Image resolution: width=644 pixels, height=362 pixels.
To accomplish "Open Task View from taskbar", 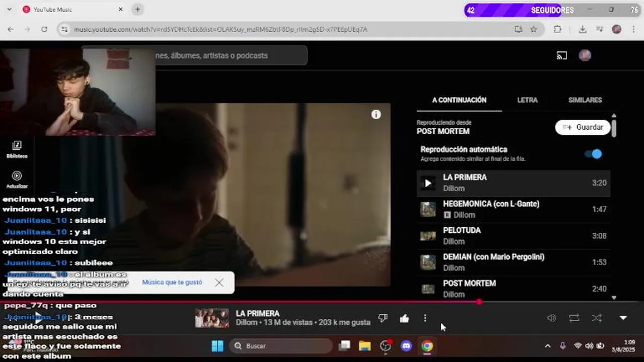I will 345,346.
